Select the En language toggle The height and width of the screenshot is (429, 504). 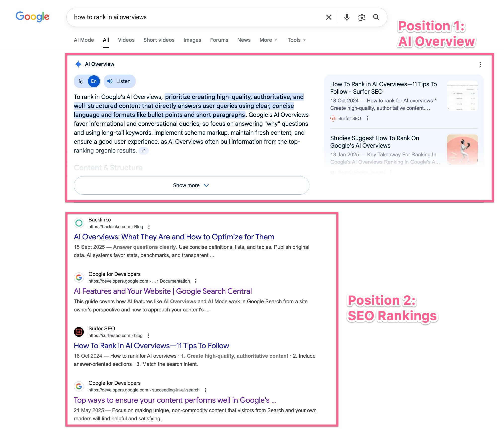pos(94,81)
